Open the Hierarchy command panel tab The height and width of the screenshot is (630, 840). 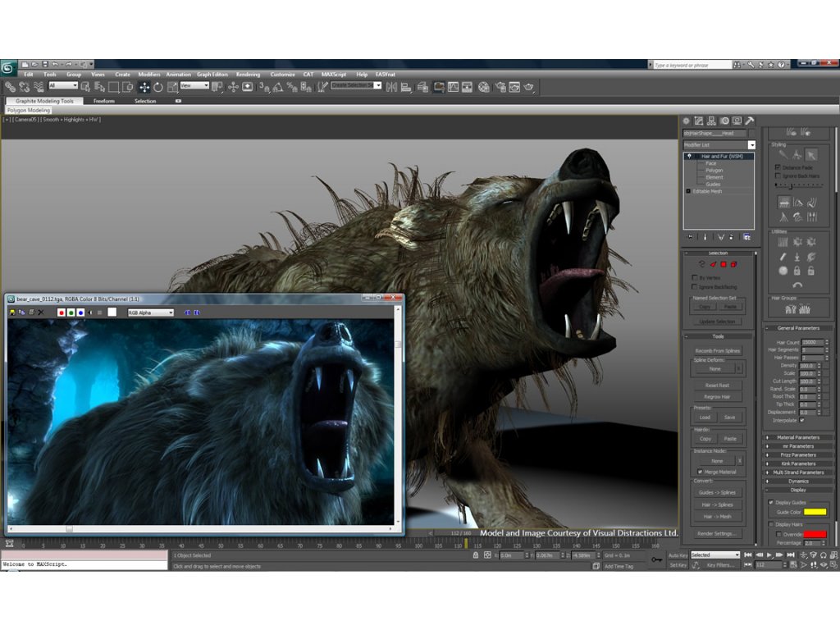(712, 121)
